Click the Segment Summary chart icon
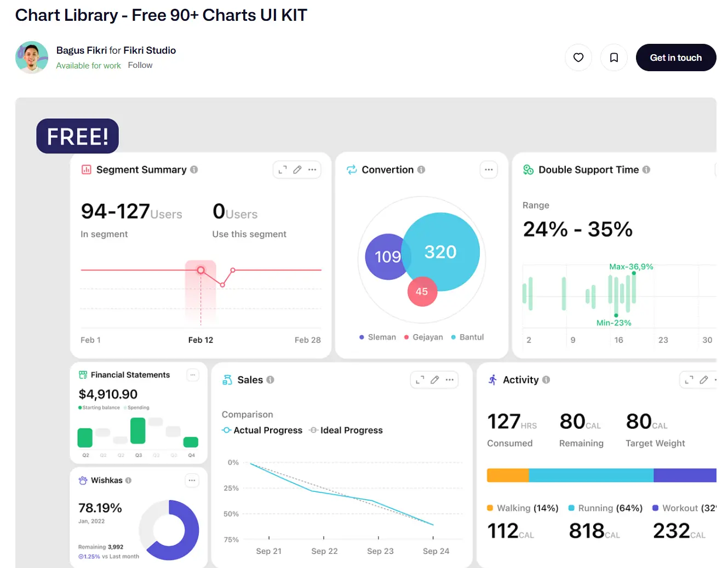Viewport: 728px width, 568px height. [x=87, y=170]
